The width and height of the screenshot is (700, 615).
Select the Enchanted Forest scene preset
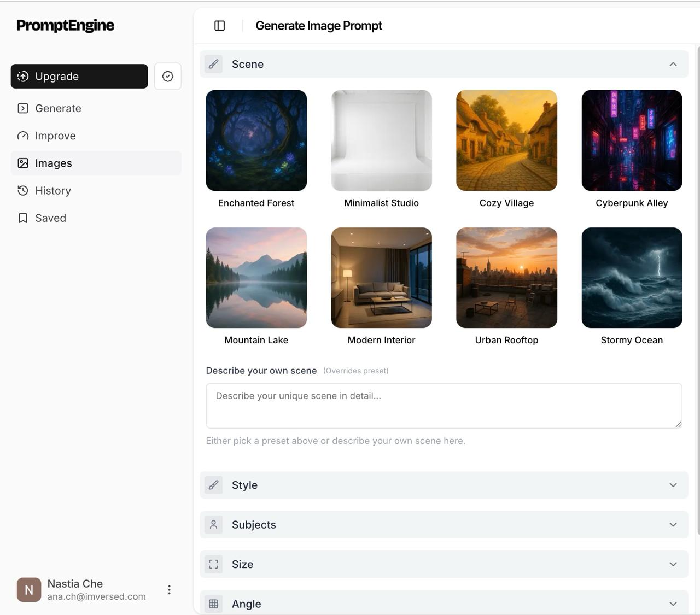coord(256,140)
